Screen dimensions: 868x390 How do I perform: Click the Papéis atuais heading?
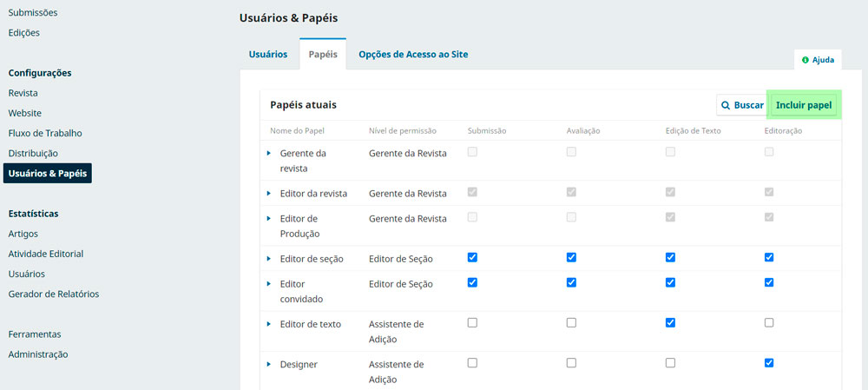(303, 105)
